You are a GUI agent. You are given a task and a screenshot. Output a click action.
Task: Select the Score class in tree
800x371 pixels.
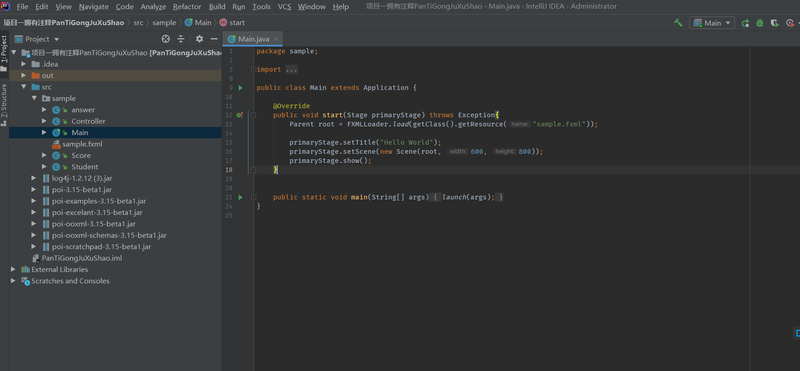[x=81, y=155]
